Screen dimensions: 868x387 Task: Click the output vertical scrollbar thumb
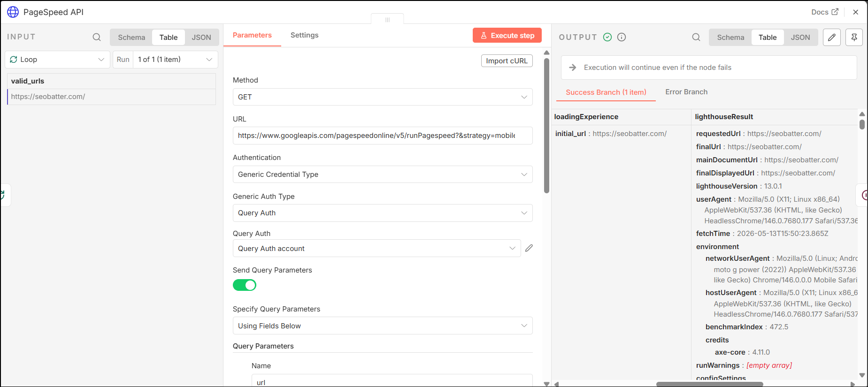click(x=862, y=124)
